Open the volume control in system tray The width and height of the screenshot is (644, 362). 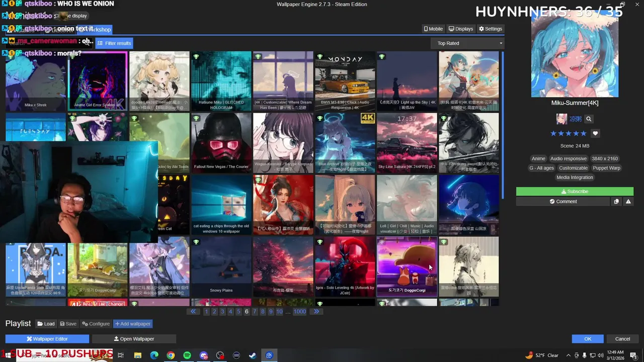pos(600,355)
